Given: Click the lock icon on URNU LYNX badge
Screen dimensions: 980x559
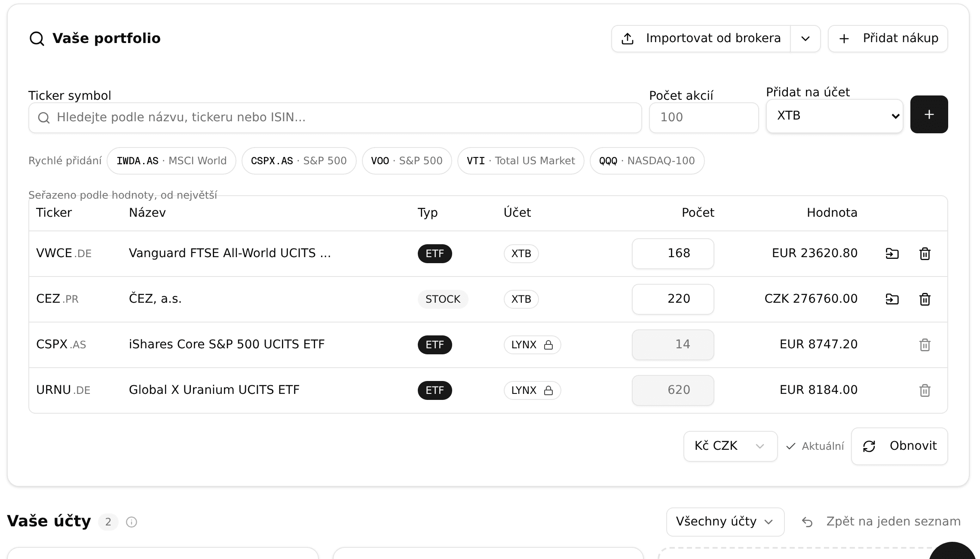Looking at the screenshot, I should coord(548,390).
